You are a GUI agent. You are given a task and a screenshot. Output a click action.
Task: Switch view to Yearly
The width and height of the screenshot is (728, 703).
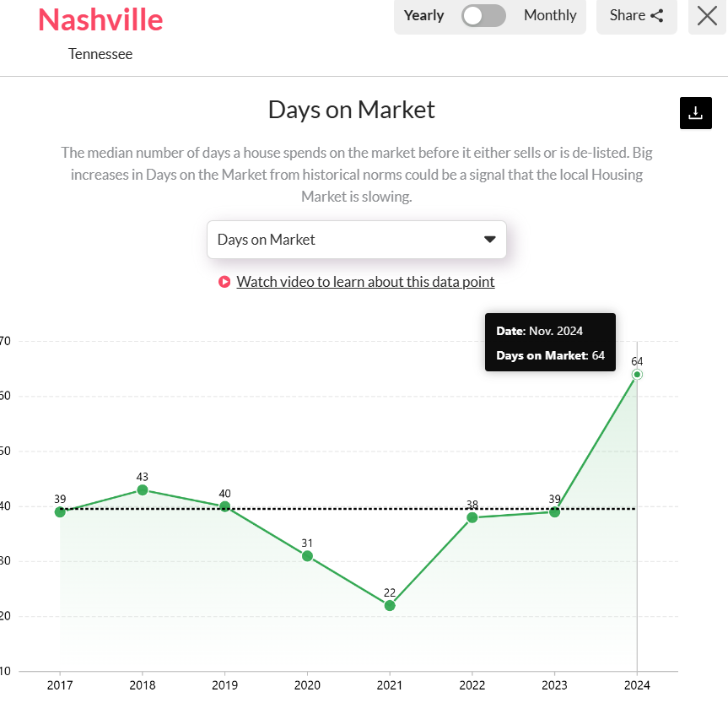[x=423, y=15]
